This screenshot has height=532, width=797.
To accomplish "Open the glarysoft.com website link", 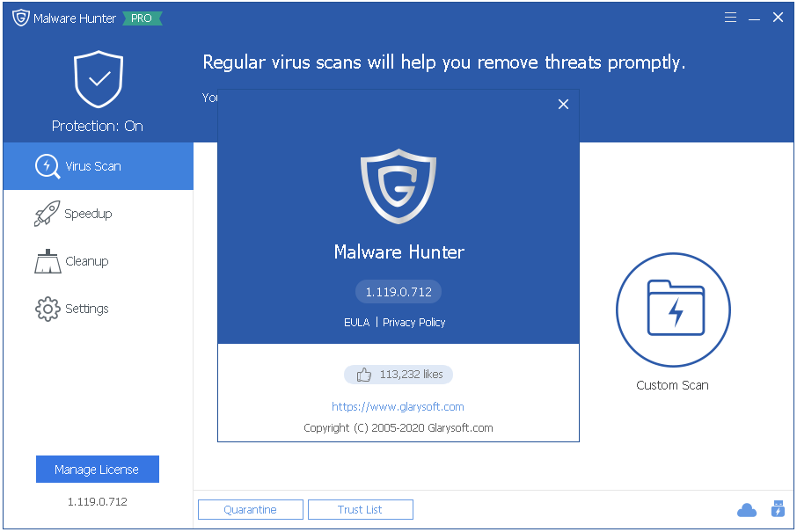I will tap(398, 406).
